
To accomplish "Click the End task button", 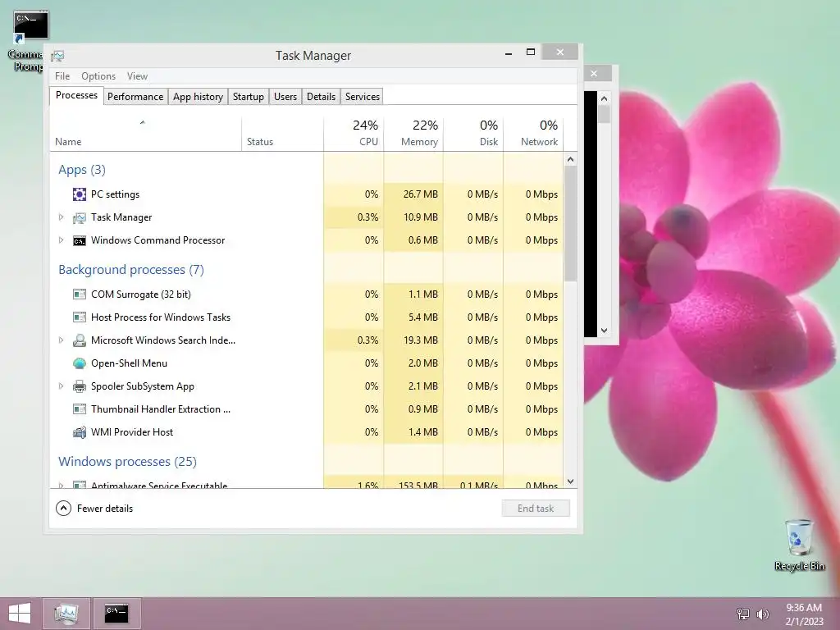I will click(536, 509).
